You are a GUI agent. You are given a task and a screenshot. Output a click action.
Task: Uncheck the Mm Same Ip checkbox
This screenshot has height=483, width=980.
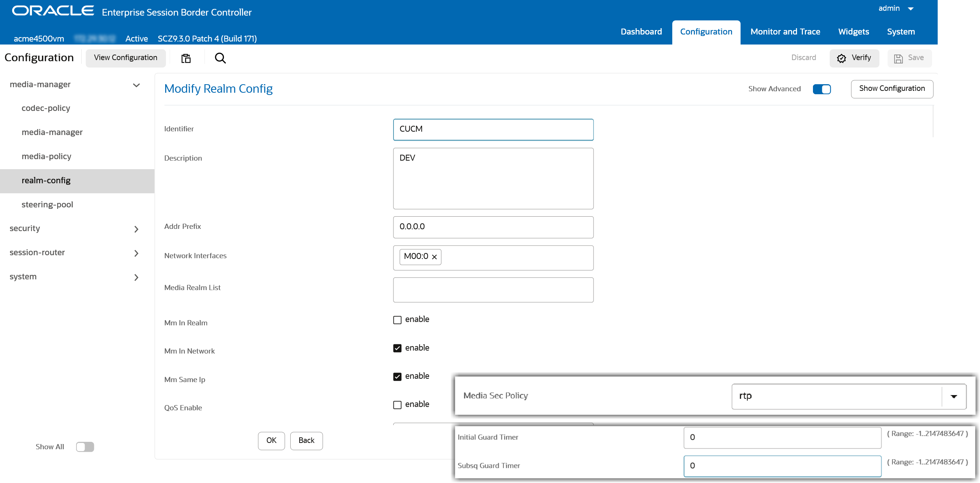[x=397, y=377]
